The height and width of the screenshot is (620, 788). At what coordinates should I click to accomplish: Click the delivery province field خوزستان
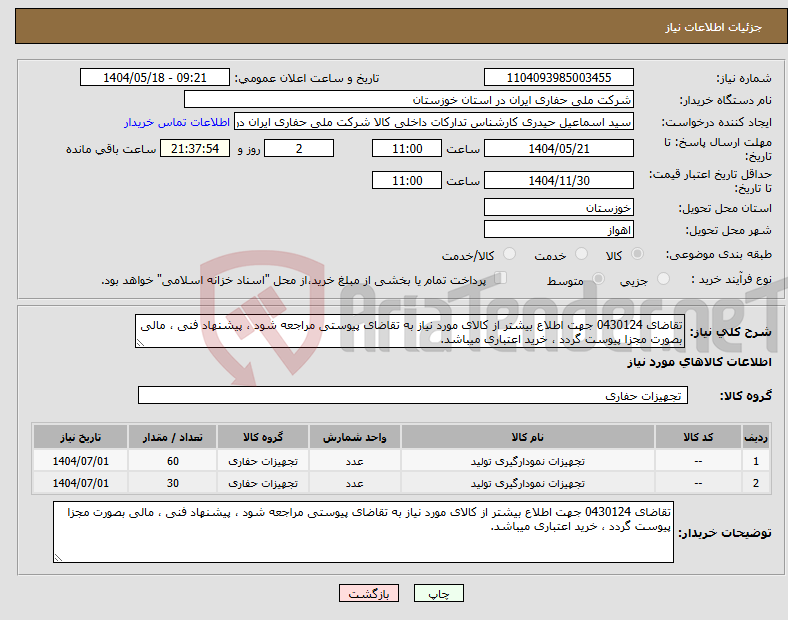[558, 208]
